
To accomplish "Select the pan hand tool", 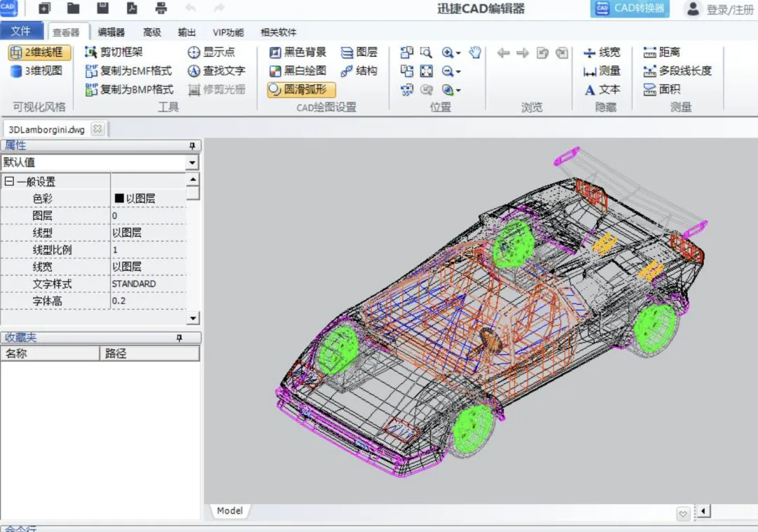I will (x=475, y=53).
